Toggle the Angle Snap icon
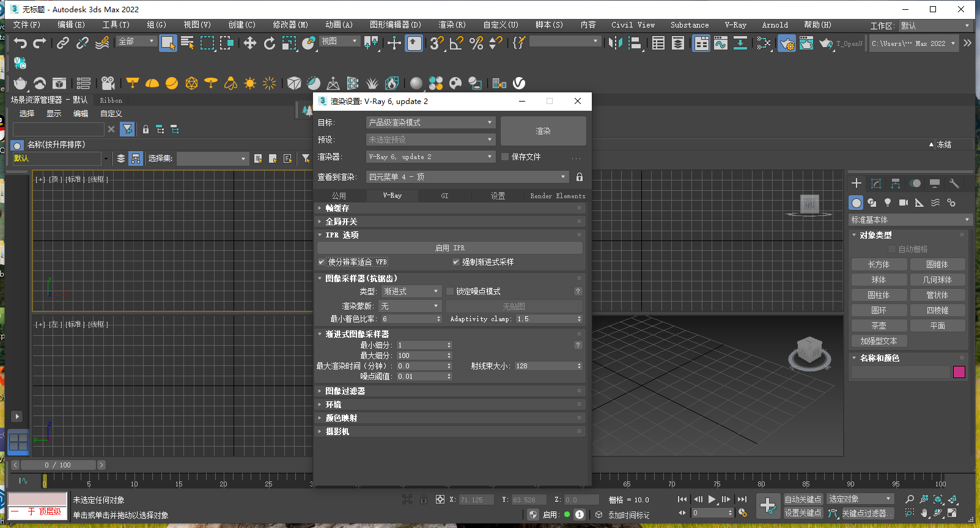The height and width of the screenshot is (528, 980). [456, 43]
